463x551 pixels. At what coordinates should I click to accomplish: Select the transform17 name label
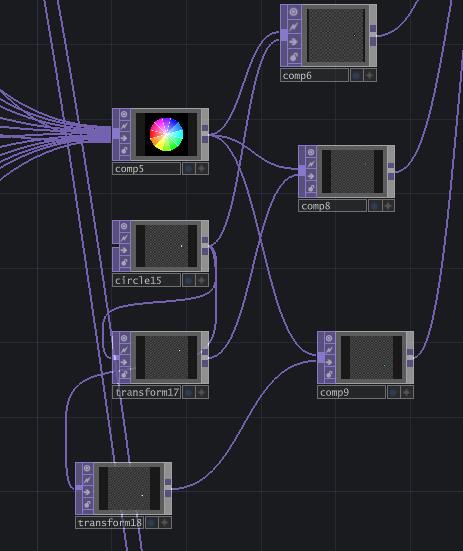(146, 392)
